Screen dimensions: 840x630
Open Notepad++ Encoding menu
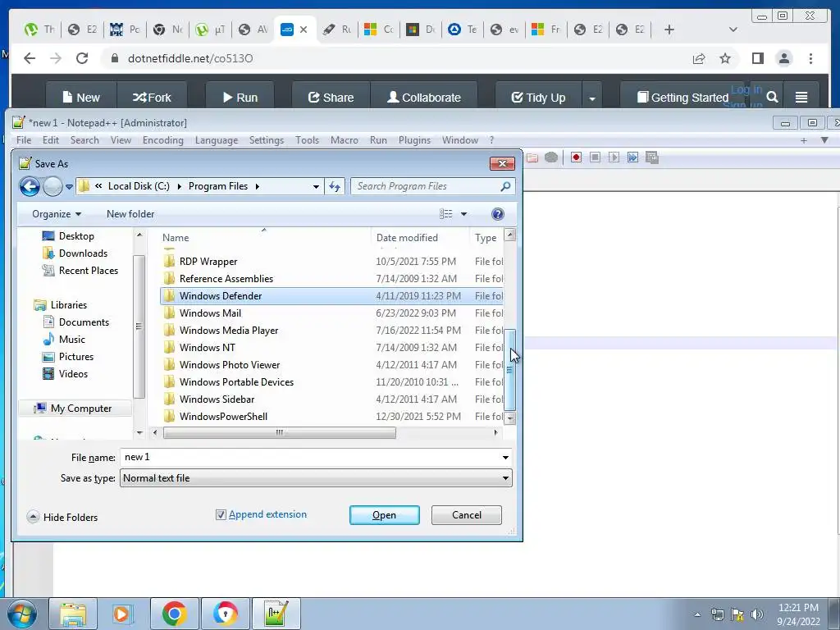(x=163, y=140)
